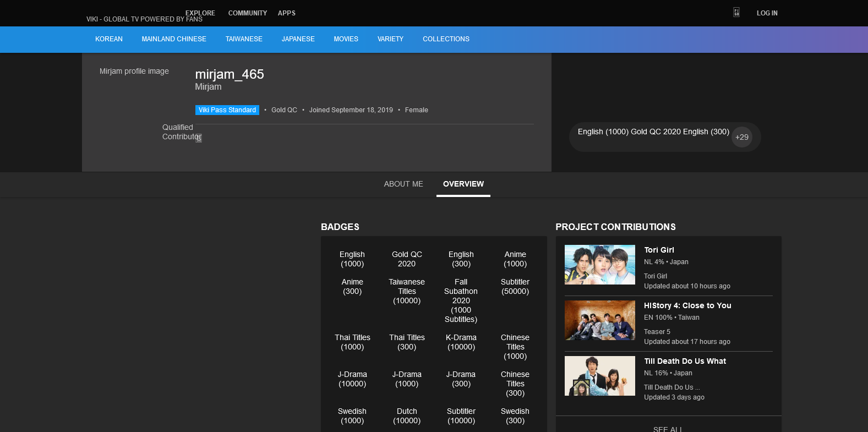Click the J-Drama (10000) badge
The height and width of the screenshot is (432, 868).
(352, 379)
